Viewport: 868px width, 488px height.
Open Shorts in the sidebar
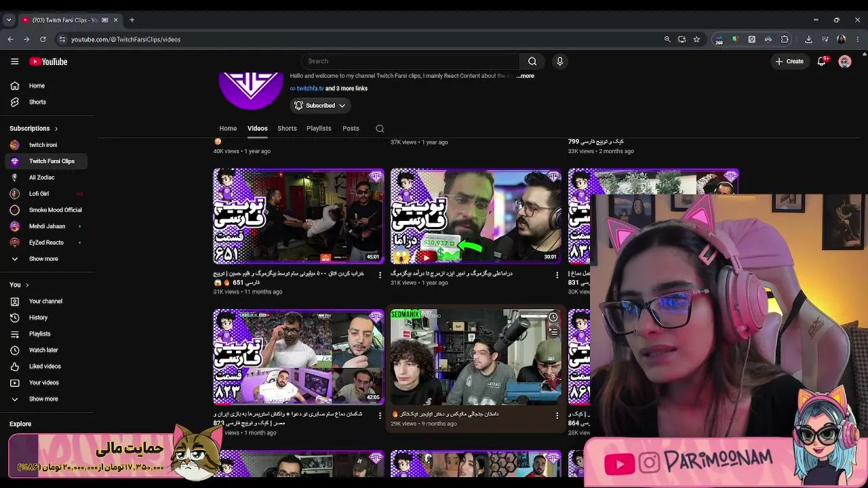tap(46, 102)
